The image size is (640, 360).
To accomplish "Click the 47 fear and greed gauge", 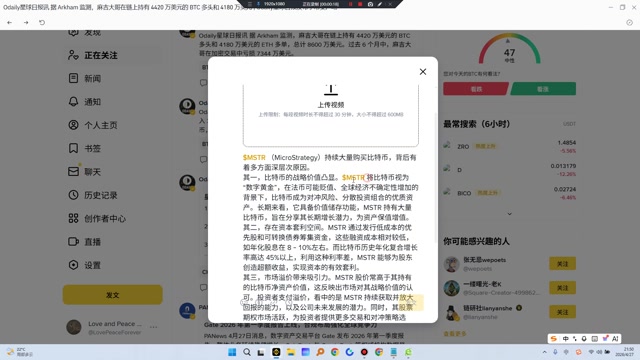I will tap(509, 50).
